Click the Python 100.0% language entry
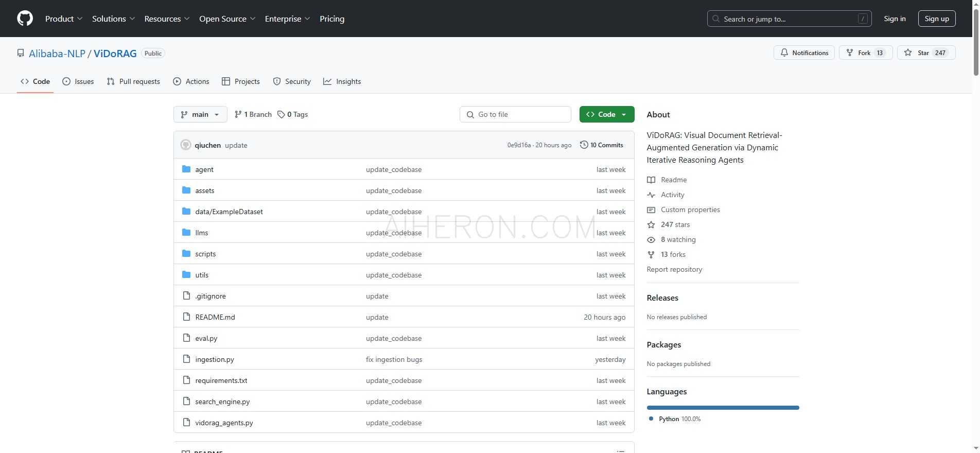Viewport: 980px width, 453px height. click(x=675, y=419)
